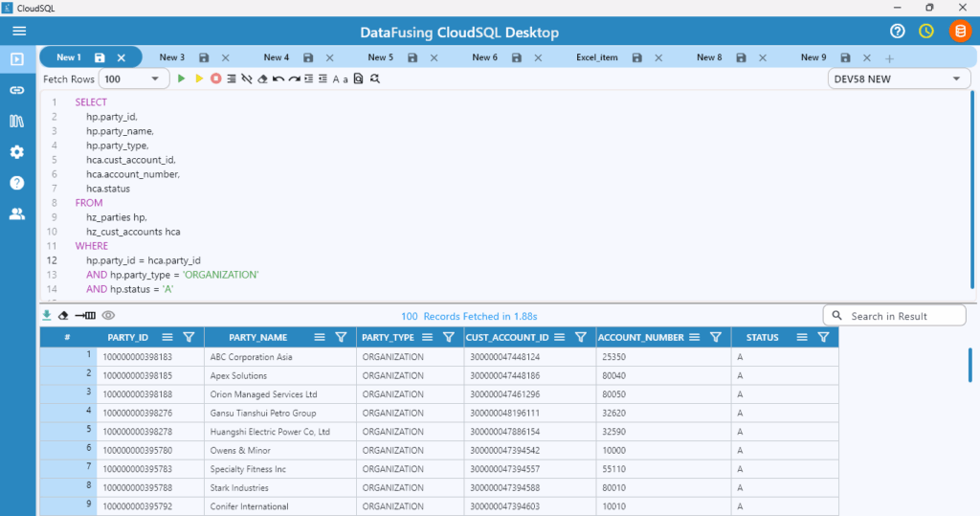This screenshot has width=980, height=516.
Task: Open the settings gear in sidebar
Action: pos(17,152)
